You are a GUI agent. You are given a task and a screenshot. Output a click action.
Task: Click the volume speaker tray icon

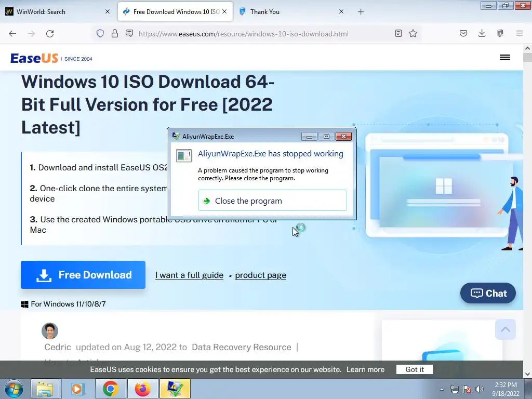pos(480,389)
